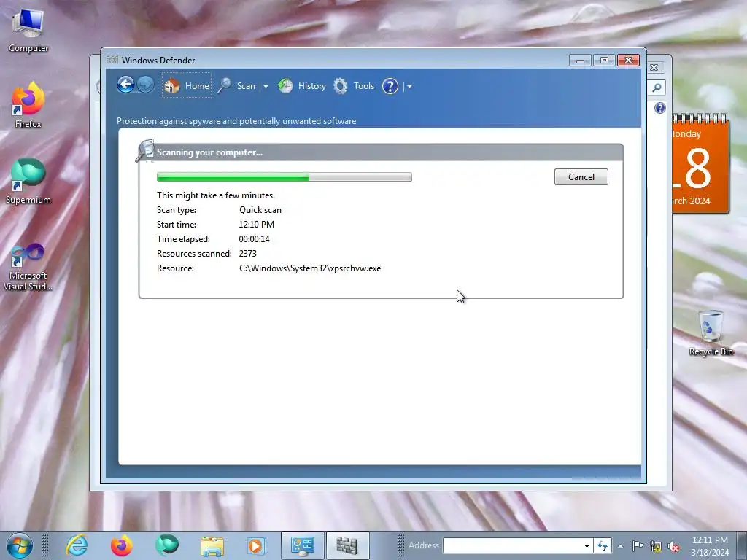Select the Microsoft Visual Studio desktop shortcut

[28, 267]
